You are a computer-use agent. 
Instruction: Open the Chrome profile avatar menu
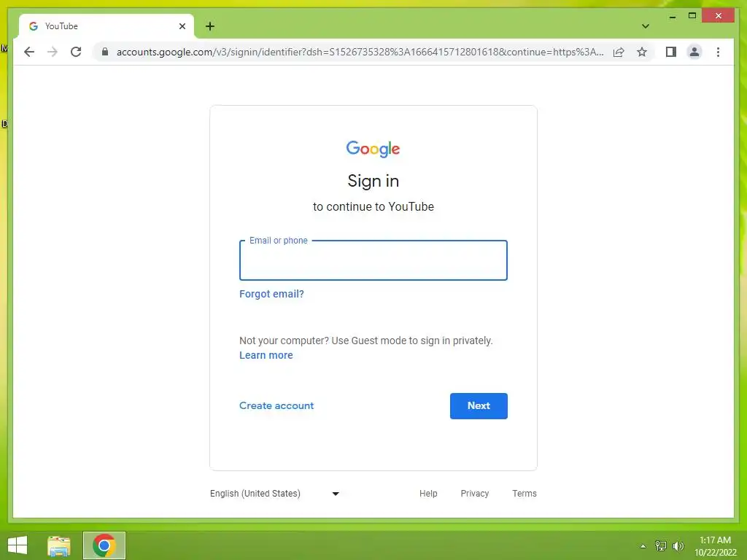pyautogui.click(x=694, y=52)
